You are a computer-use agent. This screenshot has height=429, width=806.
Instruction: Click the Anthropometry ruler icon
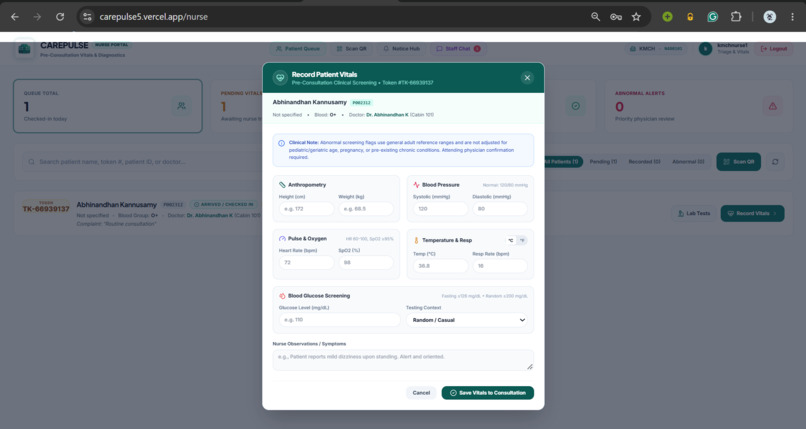pos(282,184)
